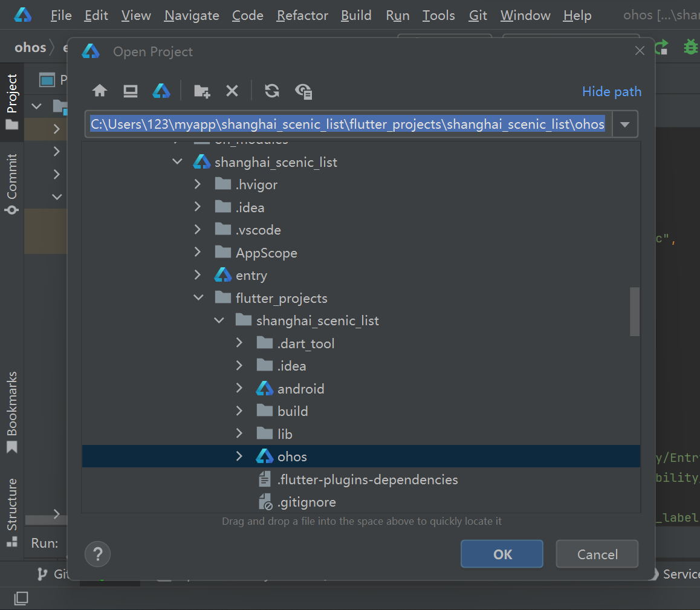This screenshot has height=610, width=700.
Task: Open the Build menu
Action: pos(356,16)
